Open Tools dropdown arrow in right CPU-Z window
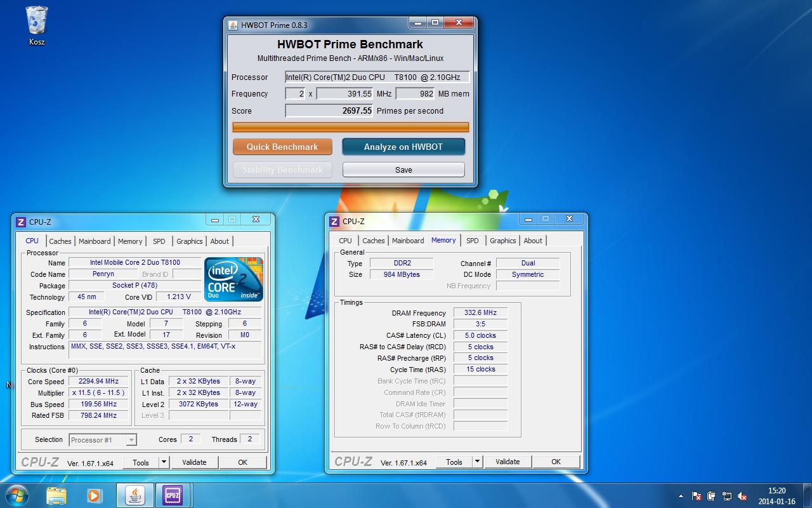Screen dimensions: 812x508 477,462
